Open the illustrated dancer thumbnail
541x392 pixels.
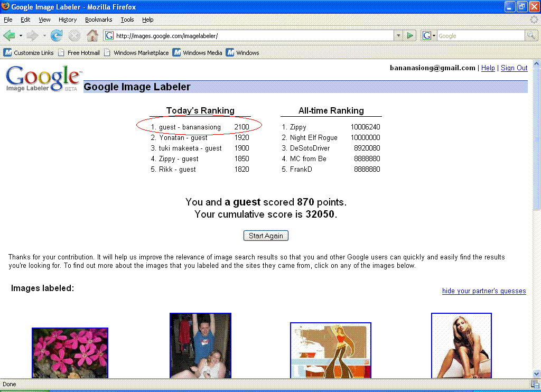pos(331,351)
